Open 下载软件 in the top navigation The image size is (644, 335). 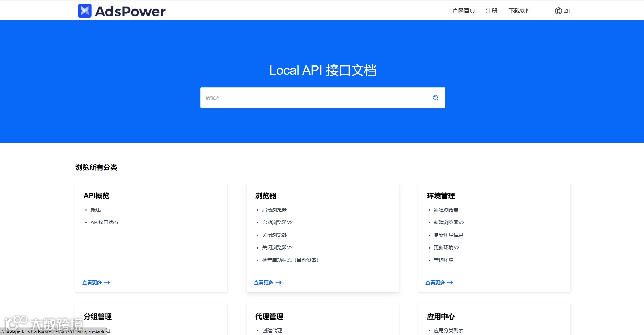520,11
